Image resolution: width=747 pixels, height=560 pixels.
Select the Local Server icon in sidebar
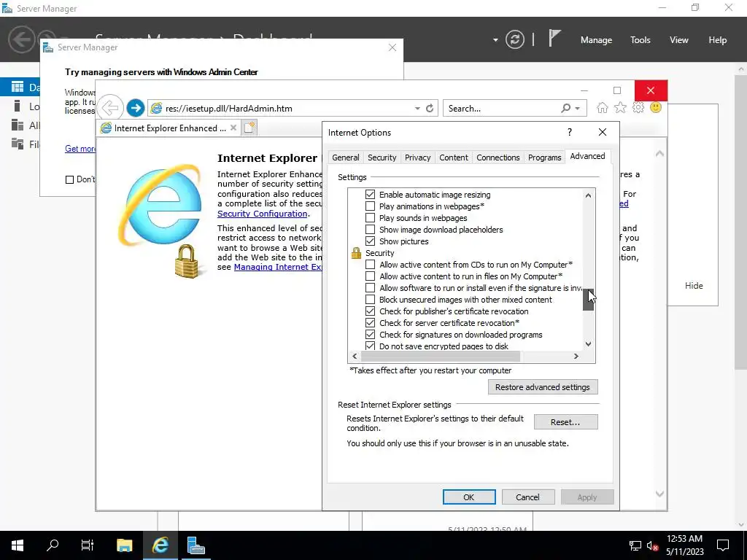18,106
